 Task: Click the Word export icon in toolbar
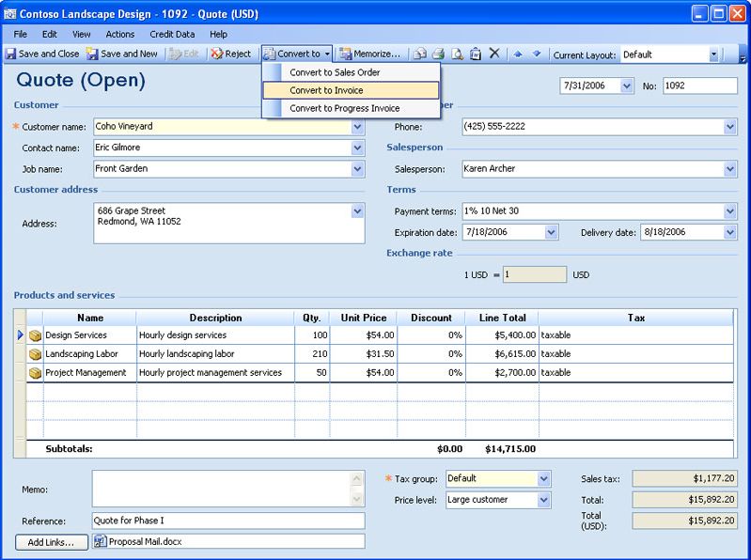click(x=475, y=54)
